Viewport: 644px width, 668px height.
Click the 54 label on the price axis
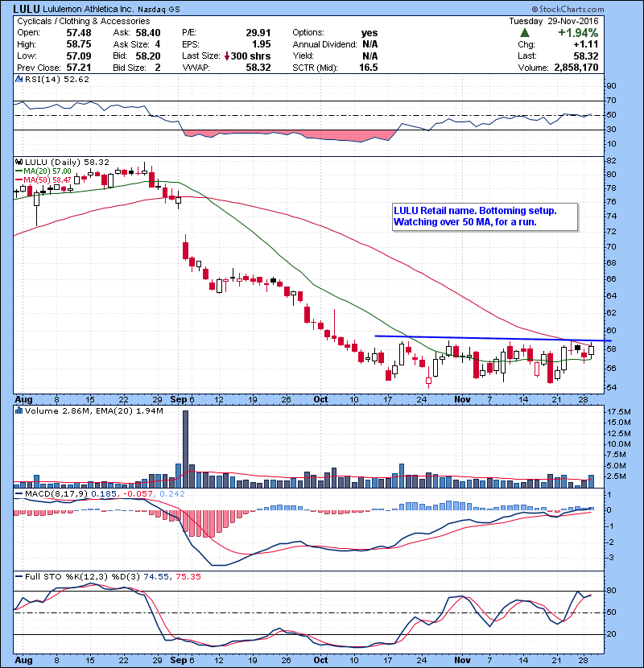611,387
